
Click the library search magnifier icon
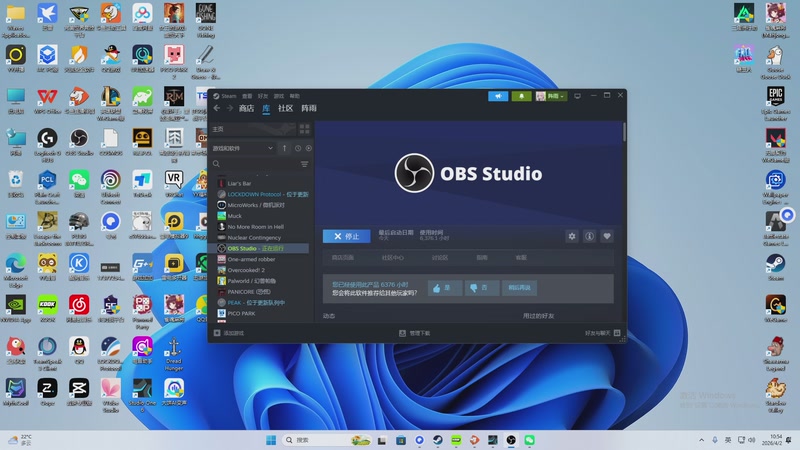(x=216, y=164)
